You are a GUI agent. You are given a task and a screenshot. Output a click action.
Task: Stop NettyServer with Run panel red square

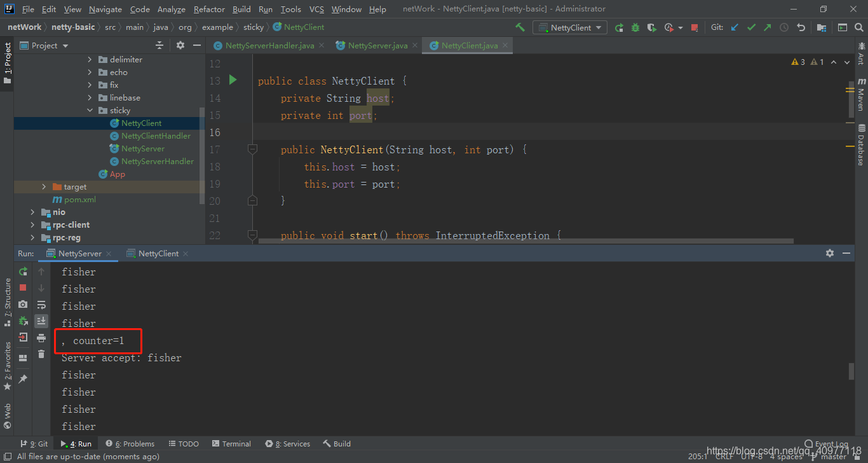coord(23,287)
